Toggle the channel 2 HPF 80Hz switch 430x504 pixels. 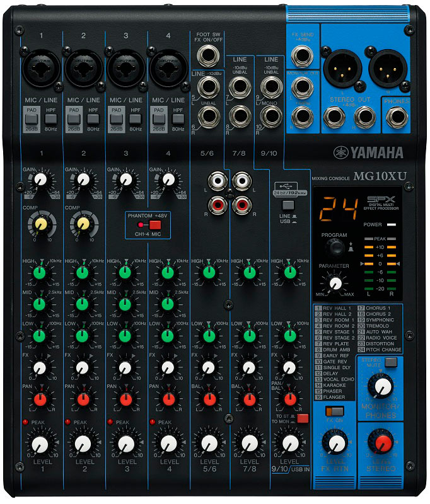coord(93,117)
